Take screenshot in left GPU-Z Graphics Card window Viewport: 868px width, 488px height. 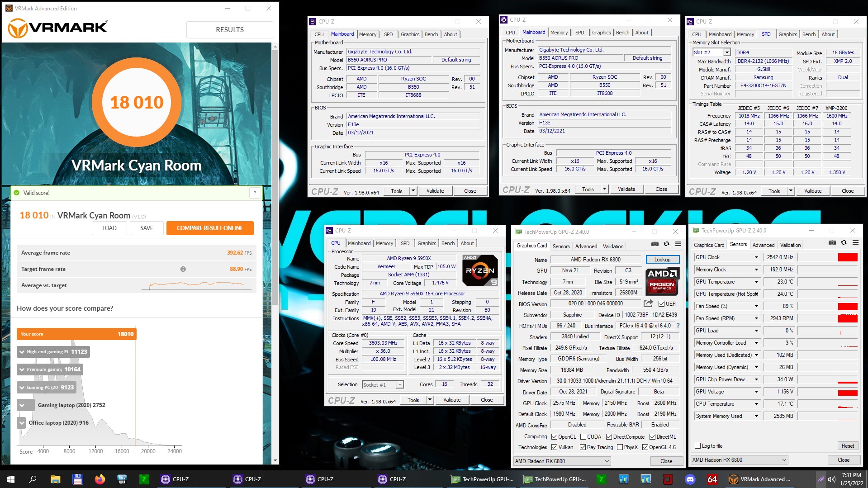[x=655, y=244]
